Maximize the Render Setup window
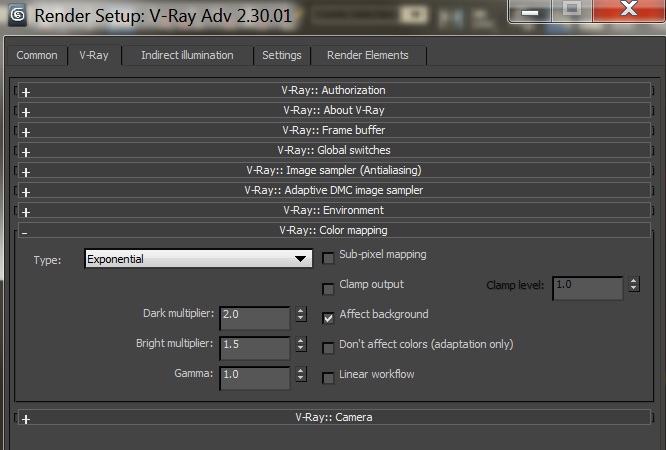Image resolution: width=666 pixels, height=450 pixels. pyautogui.click(x=572, y=11)
